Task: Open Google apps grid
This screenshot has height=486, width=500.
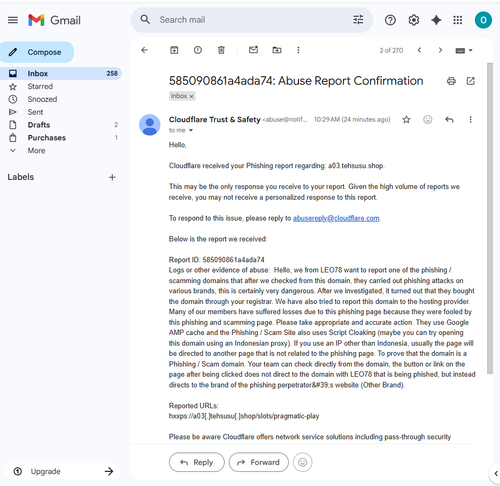Action: point(458,20)
